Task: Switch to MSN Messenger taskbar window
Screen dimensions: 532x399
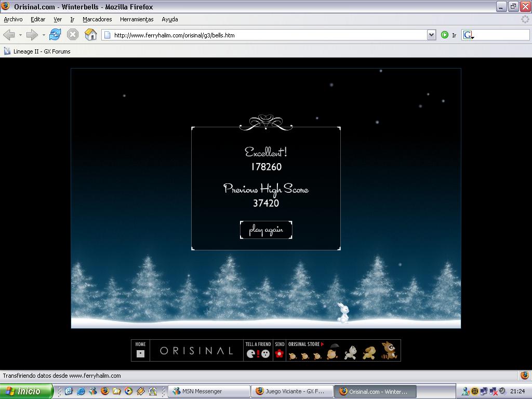Action: tap(209, 391)
